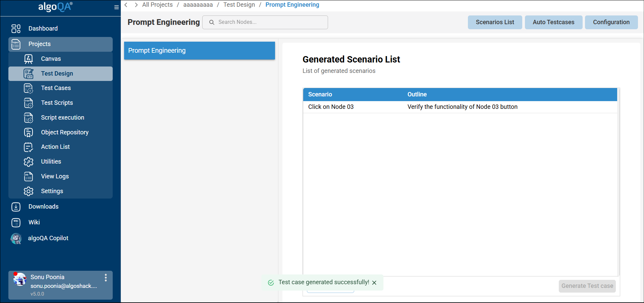Open the Configuration button
The height and width of the screenshot is (303, 644).
point(611,22)
